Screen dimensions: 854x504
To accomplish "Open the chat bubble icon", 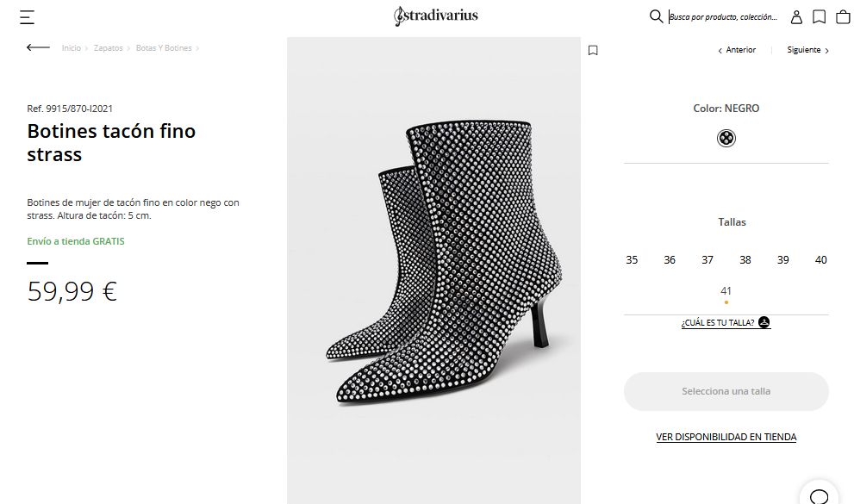I will tap(819, 495).
